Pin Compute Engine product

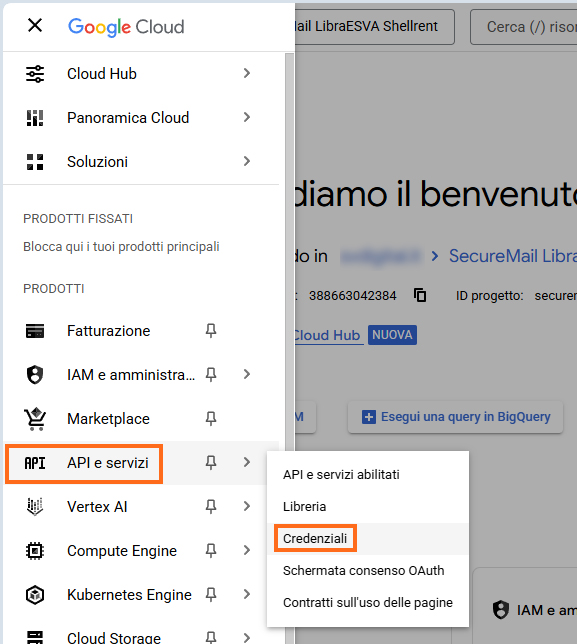pyautogui.click(x=211, y=550)
